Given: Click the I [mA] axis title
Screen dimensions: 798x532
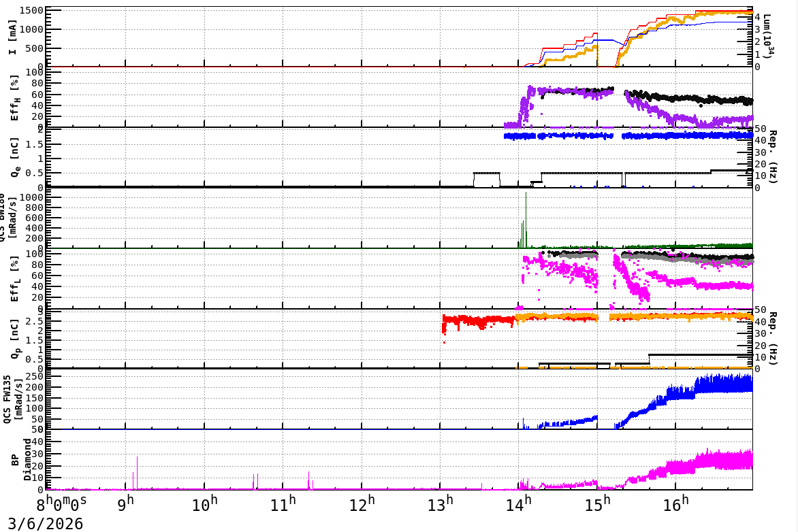Looking at the screenshot, I should click(13, 37).
